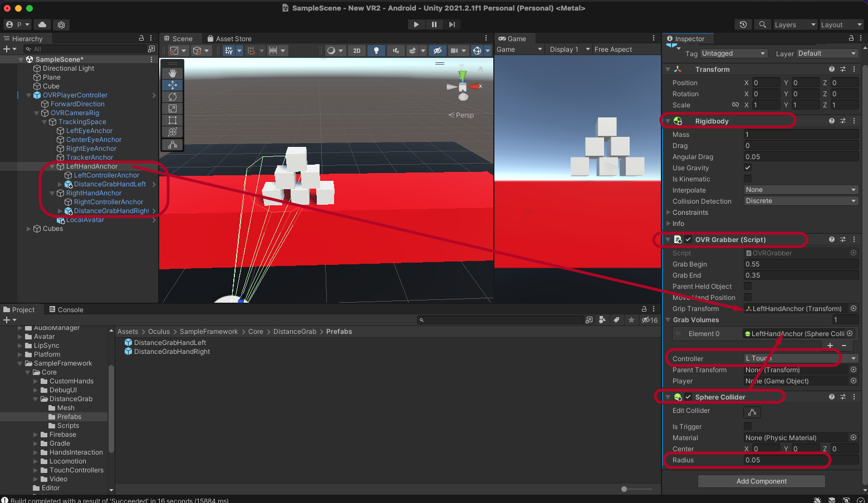868x503 pixels.
Task: Select the Rect tool in Scene toolbar
Action: [173, 120]
